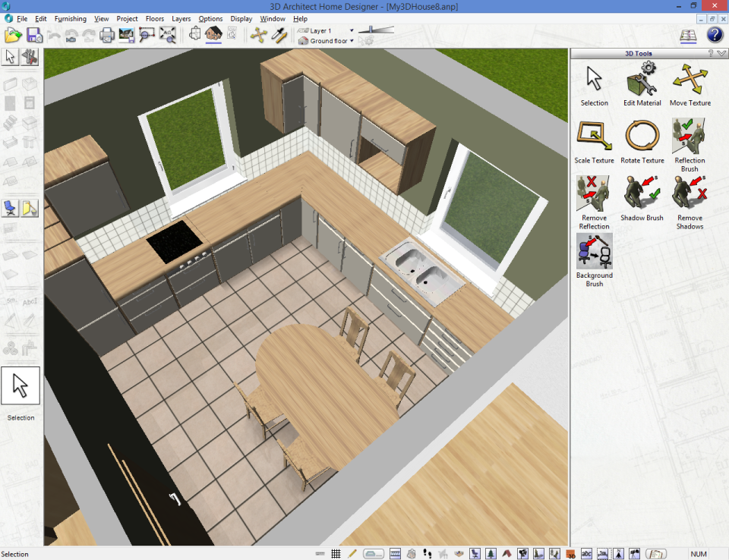Image resolution: width=729 pixels, height=560 pixels.
Task: Click the kitchen sink in the 3D view
Action: pos(421,271)
